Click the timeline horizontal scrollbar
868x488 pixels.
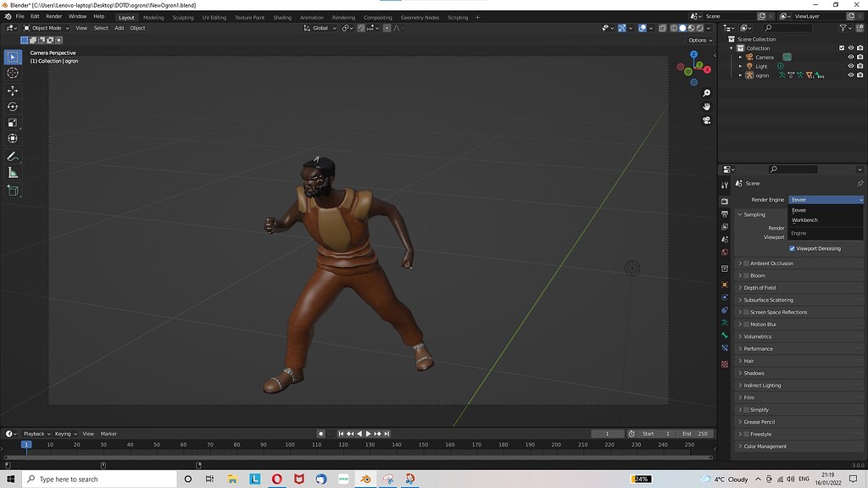coord(359,457)
